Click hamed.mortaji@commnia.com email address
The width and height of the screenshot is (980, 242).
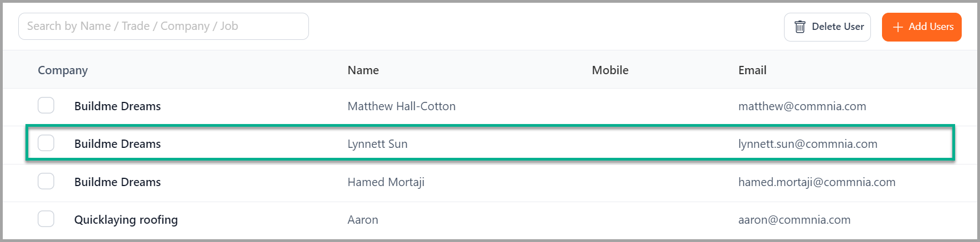(x=817, y=182)
